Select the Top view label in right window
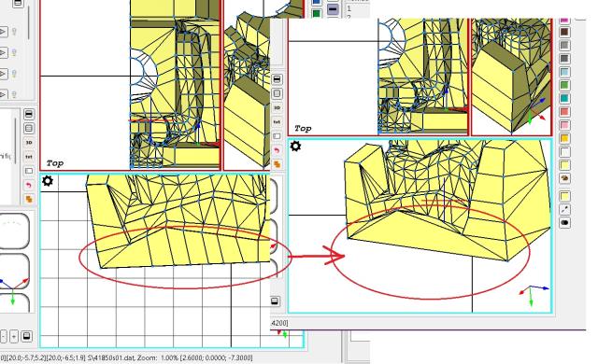This screenshot has height=364, width=598. [x=303, y=128]
